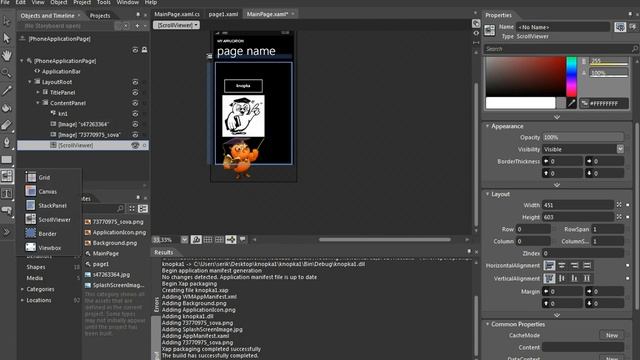This screenshot has height=360, width=640.
Task: Toggle visibility eye for image 73770975_sova
Action: tap(135, 135)
